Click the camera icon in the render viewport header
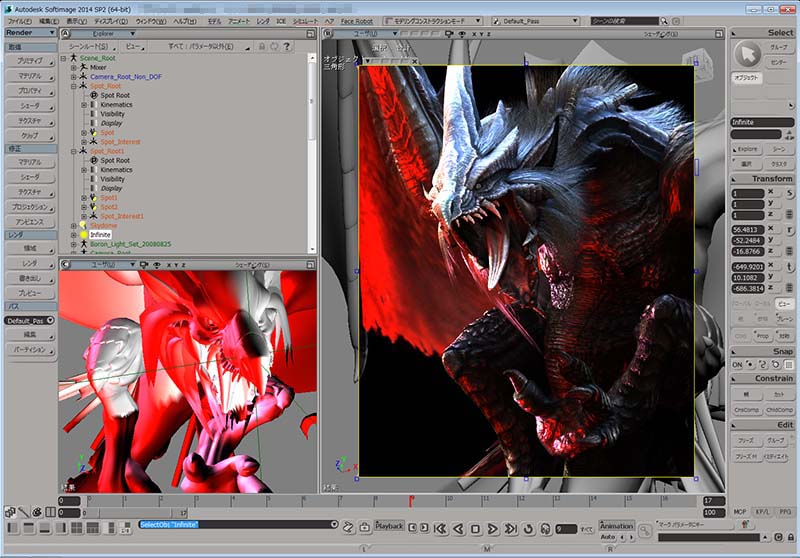800x558 pixels. (x=449, y=34)
